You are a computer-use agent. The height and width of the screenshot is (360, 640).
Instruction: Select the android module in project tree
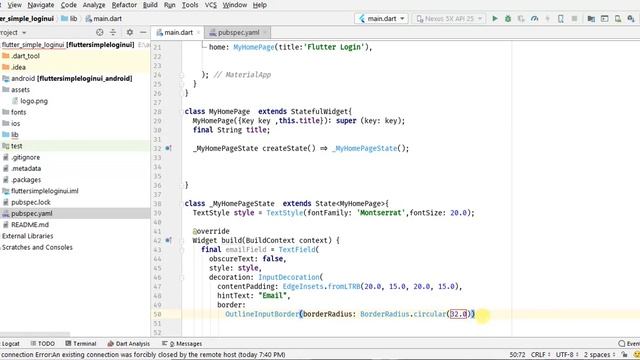pos(71,78)
